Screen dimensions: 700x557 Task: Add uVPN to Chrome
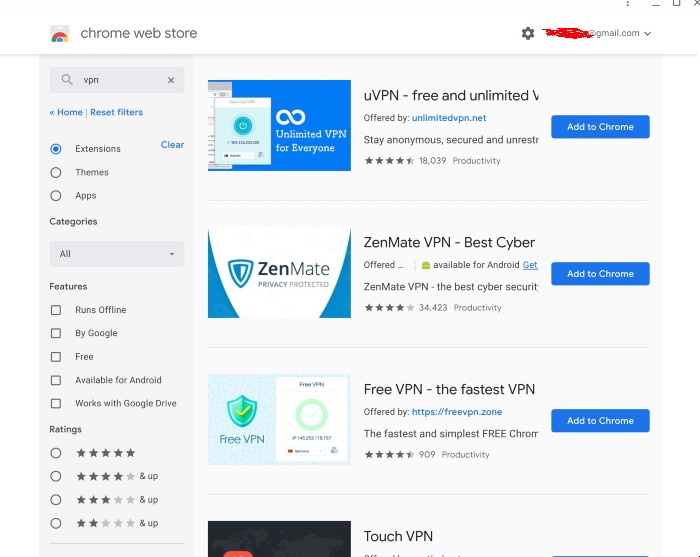600,127
